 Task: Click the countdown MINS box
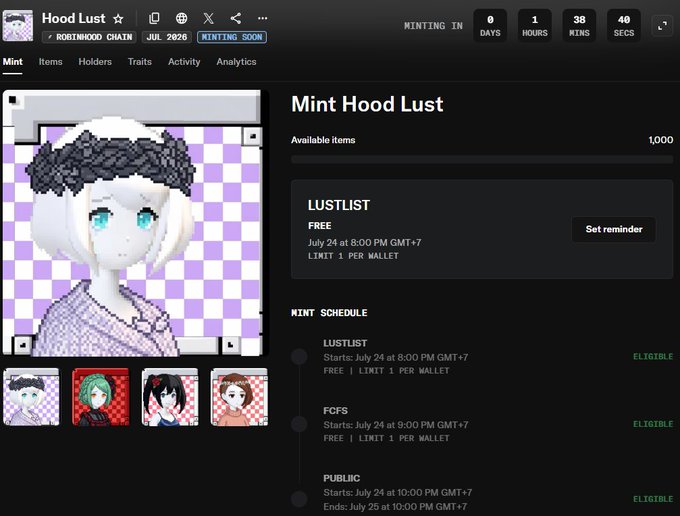click(x=579, y=26)
